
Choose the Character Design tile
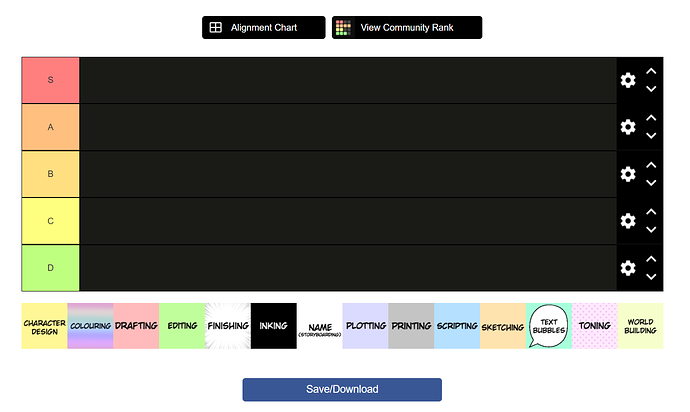click(x=44, y=326)
